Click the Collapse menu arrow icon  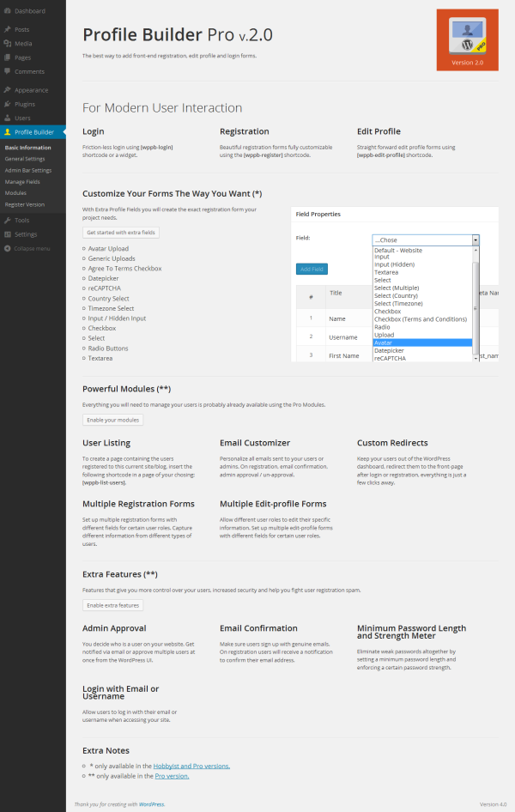click(x=7, y=249)
